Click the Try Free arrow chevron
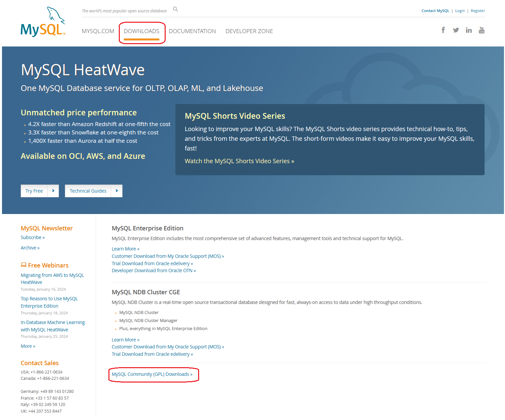Screen dimensions: 505x420 (x=53, y=191)
